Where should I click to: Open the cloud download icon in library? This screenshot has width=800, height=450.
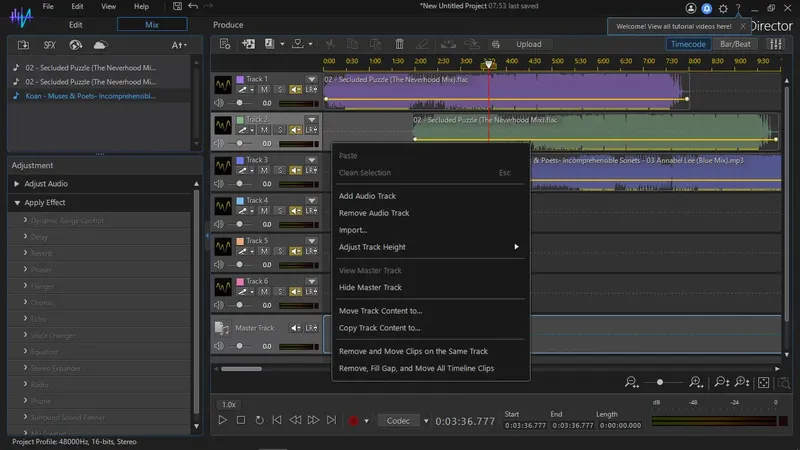point(100,45)
